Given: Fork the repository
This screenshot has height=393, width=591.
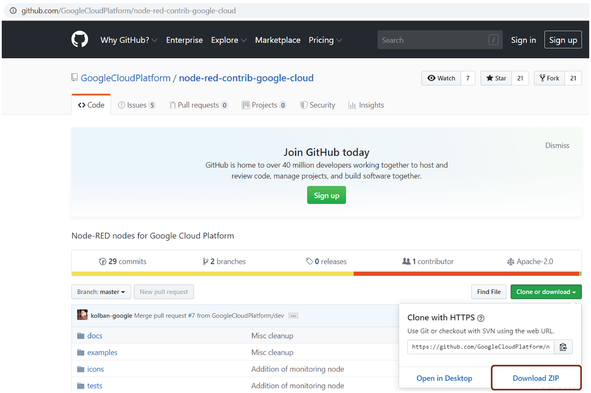Looking at the screenshot, I should coord(549,78).
